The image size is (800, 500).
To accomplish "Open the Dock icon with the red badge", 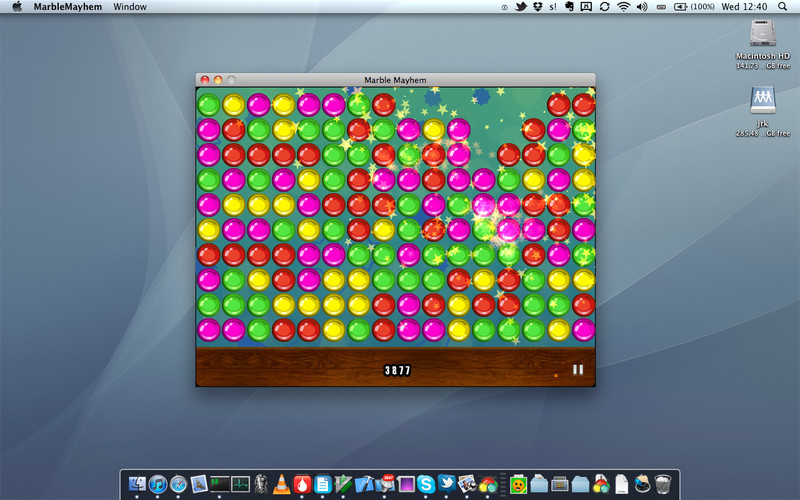I will [x=385, y=484].
